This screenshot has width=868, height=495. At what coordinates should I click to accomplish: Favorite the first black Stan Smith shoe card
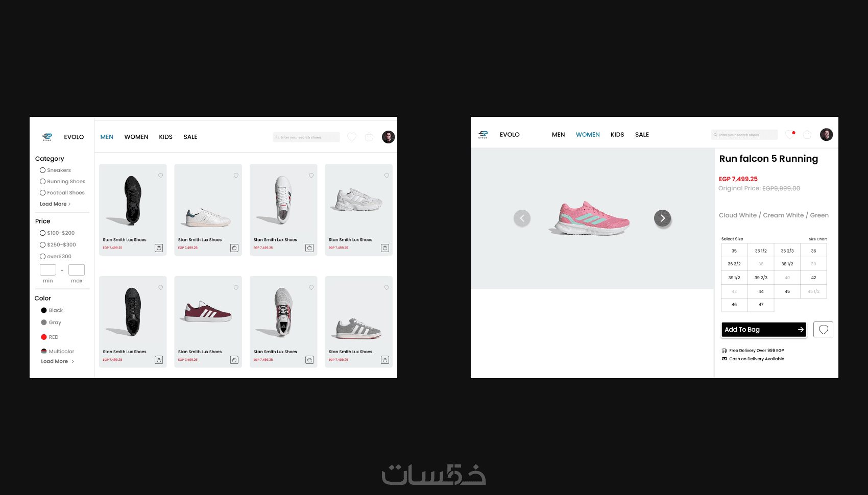click(160, 176)
